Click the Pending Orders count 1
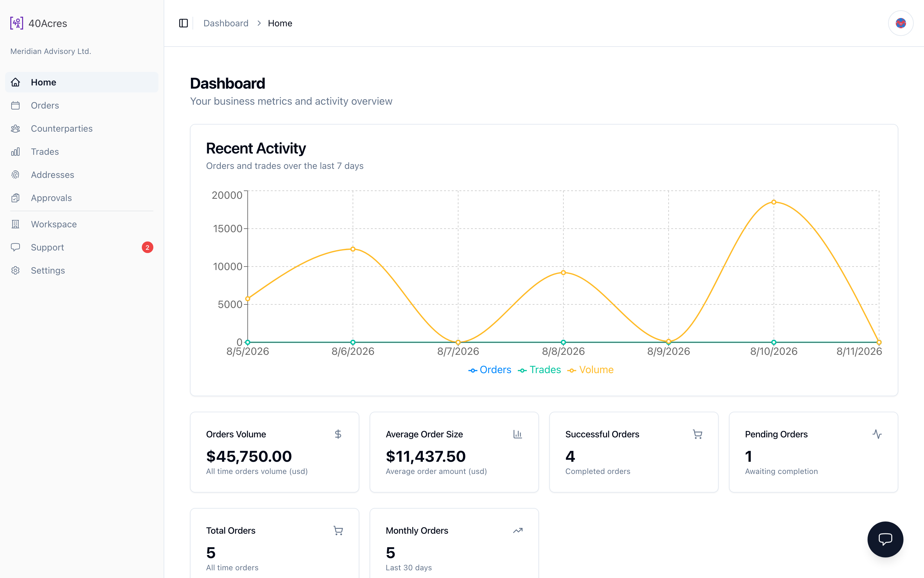This screenshot has width=924, height=578. point(749,456)
